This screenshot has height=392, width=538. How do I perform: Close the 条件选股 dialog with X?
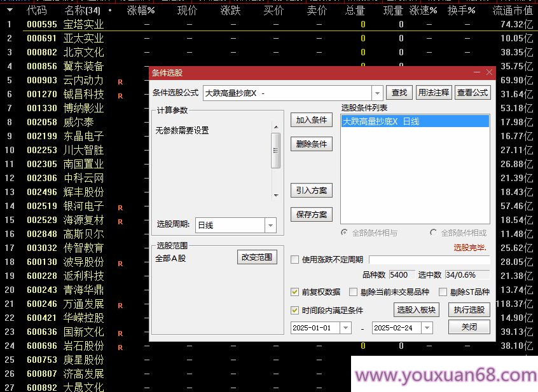pos(488,73)
